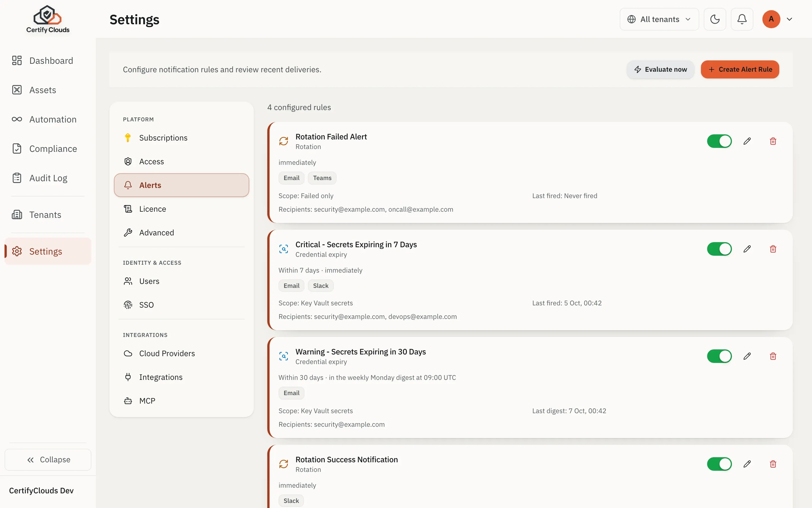Open Compliance in sidebar
Viewport: 812px width, 508px height.
tap(48, 148)
